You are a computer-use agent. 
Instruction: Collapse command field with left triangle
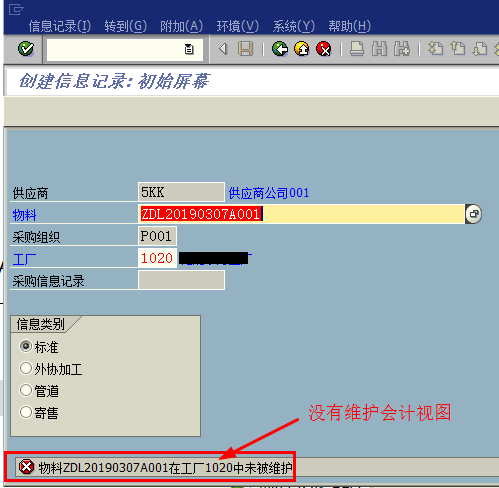tap(223, 49)
